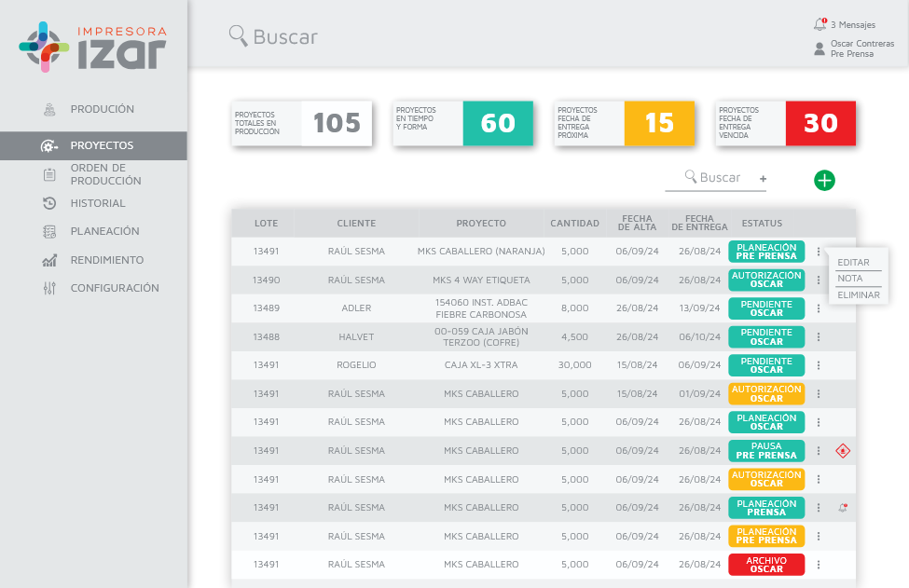Select the Rendimiento chart icon

(49, 261)
